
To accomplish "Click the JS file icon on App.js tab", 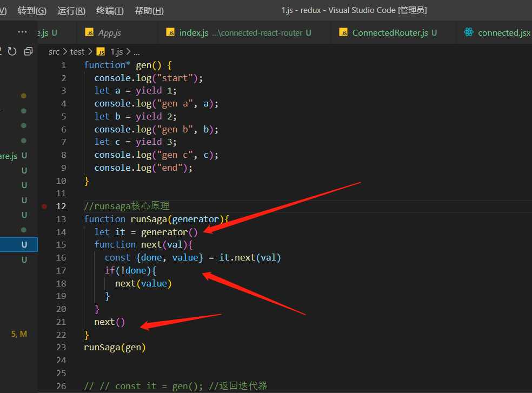I will point(89,32).
